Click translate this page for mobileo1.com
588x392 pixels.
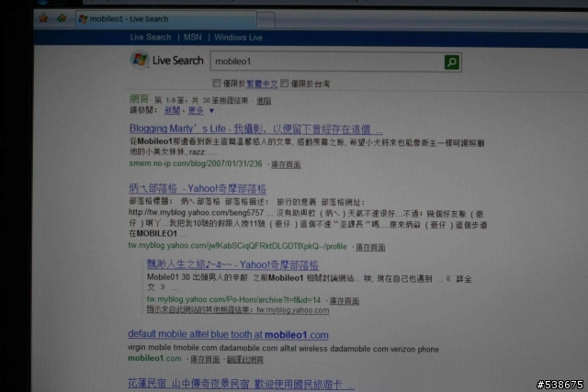(x=245, y=360)
